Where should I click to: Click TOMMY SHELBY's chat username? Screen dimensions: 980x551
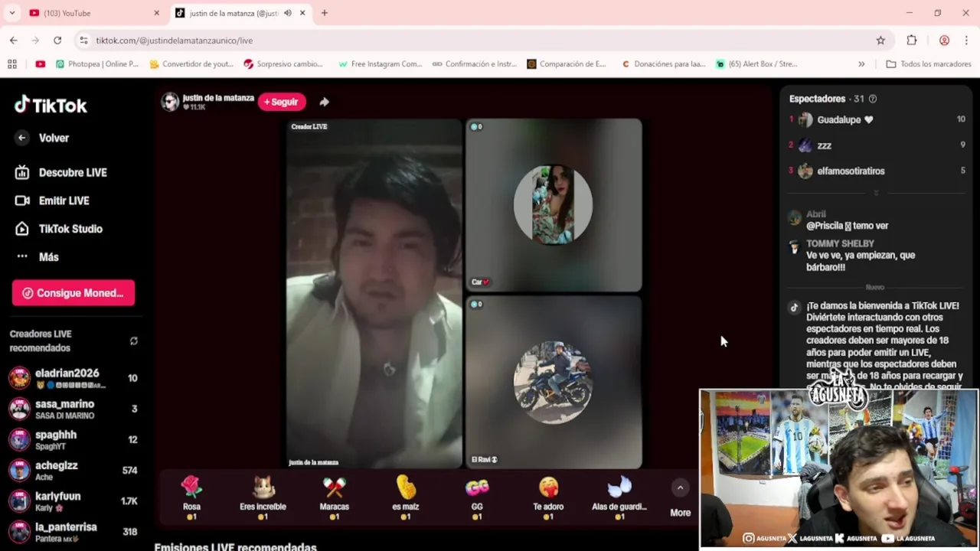(x=840, y=243)
